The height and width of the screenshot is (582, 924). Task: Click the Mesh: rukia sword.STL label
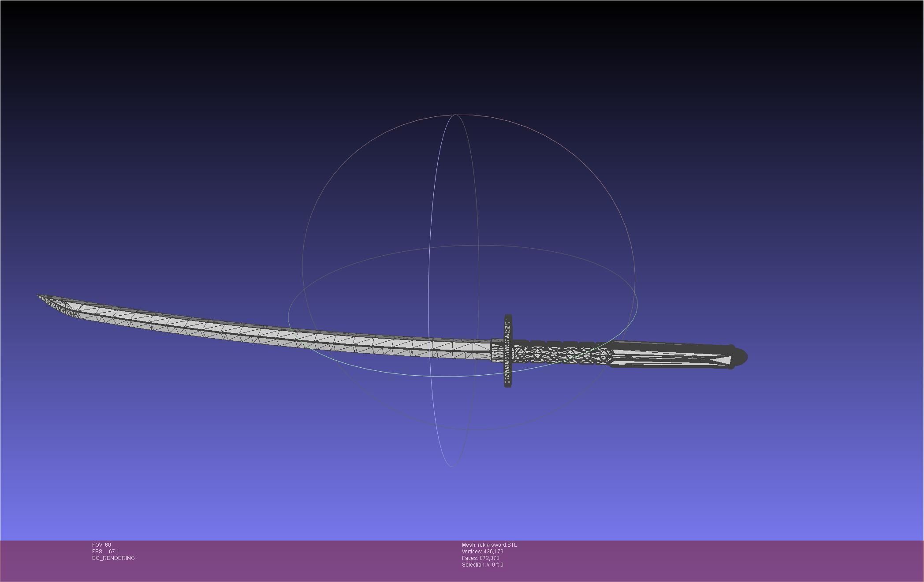coord(489,545)
